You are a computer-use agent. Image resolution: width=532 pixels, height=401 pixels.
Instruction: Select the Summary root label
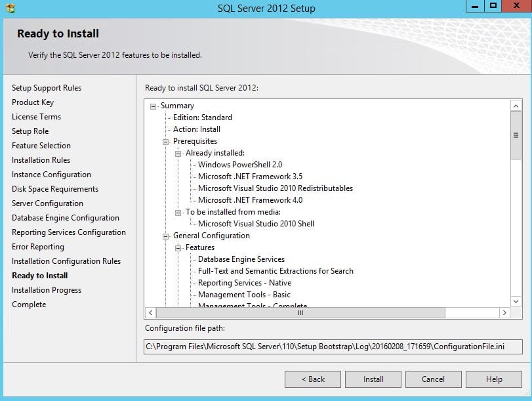coord(178,106)
